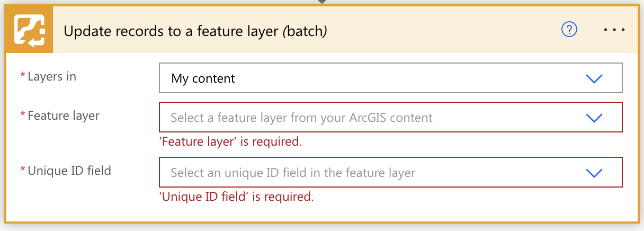Click the "My content" selected value

[x=203, y=79]
